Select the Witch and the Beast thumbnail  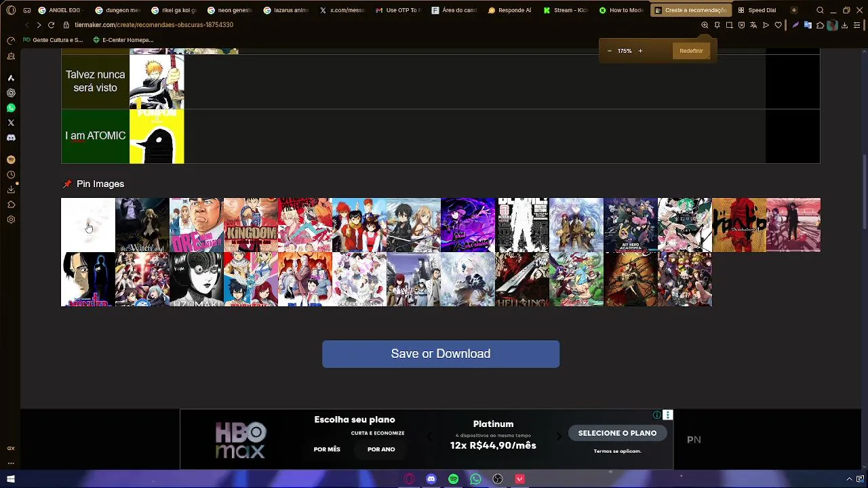point(142,225)
